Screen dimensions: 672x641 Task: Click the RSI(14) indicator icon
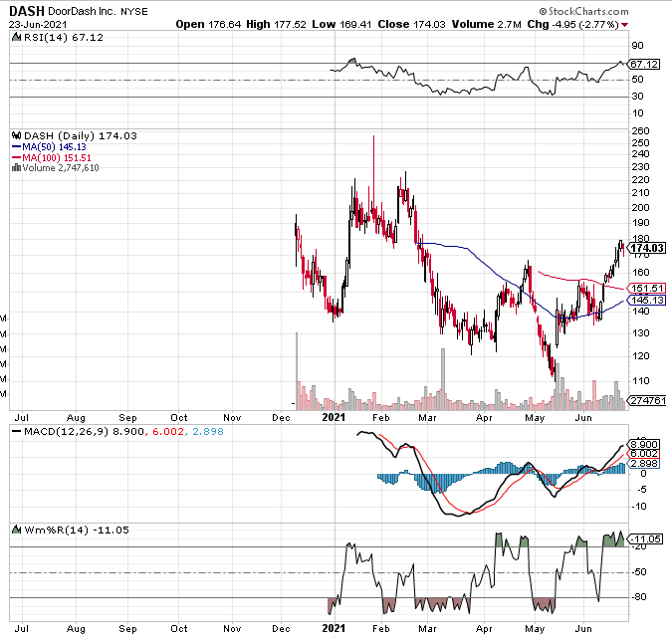[x=17, y=37]
